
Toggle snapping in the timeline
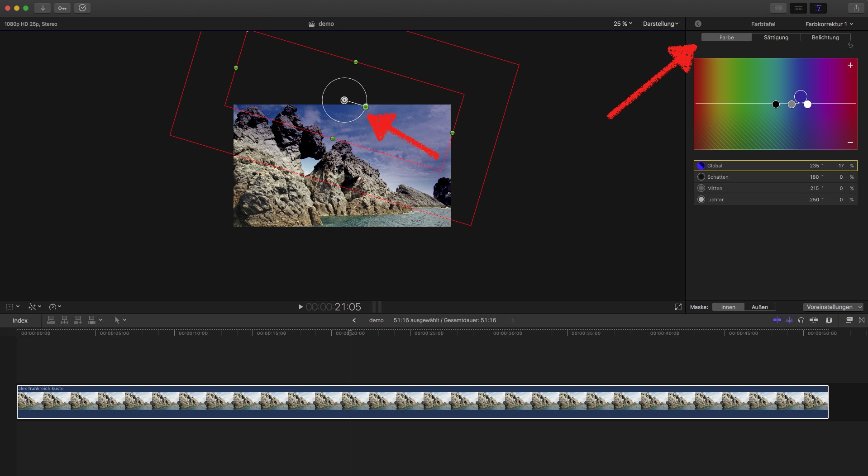(813, 320)
